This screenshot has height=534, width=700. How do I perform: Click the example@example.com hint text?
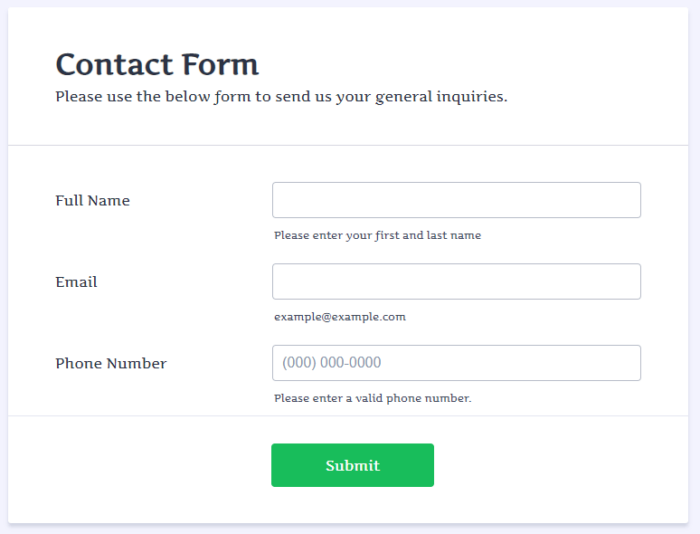click(340, 317)
